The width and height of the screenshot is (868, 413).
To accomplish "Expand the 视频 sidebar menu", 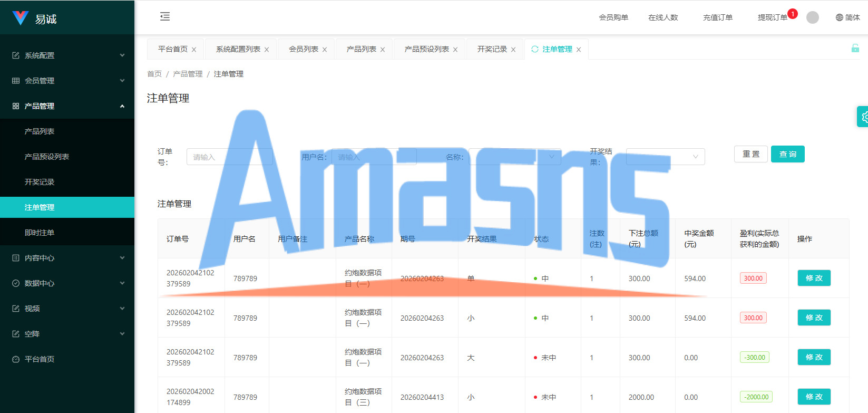I will tap(67, 309).
